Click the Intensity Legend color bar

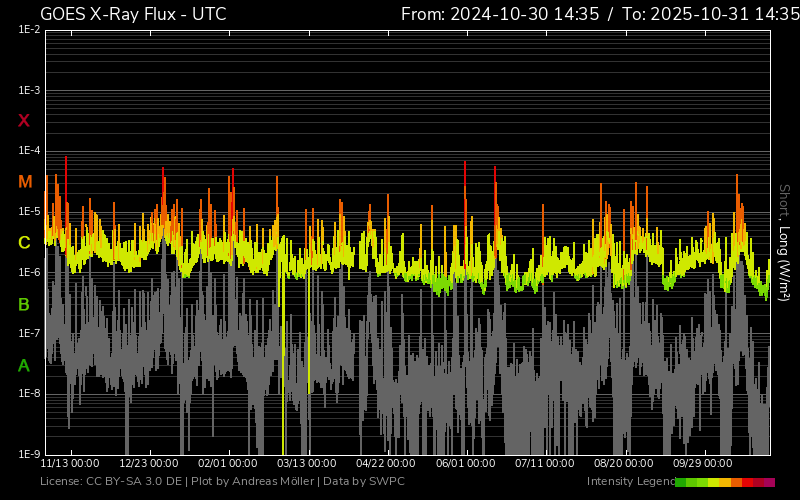tap(724, 482)
